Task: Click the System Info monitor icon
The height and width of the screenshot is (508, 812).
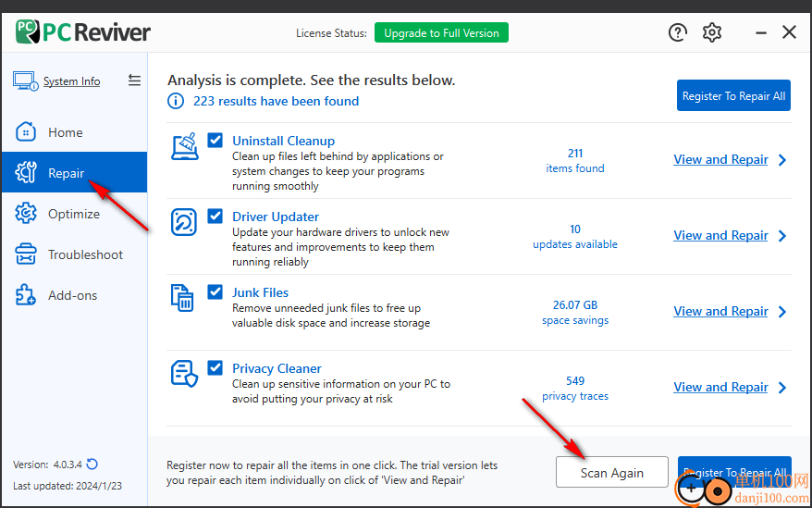Action: click(25, 81)
